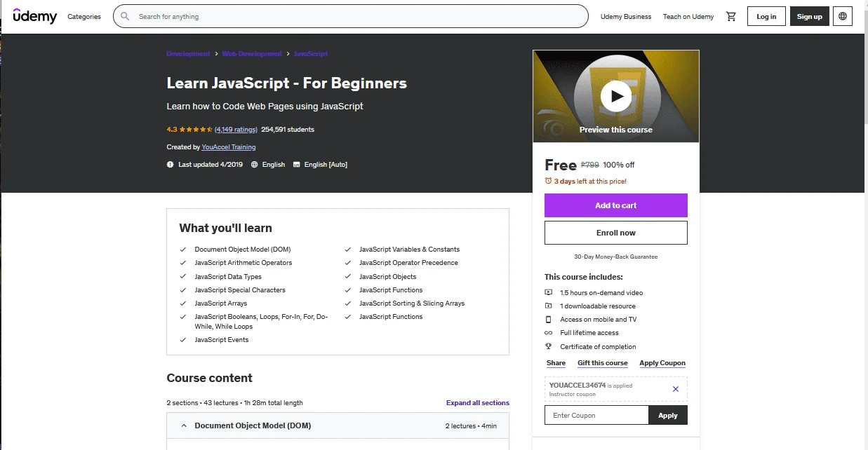The image size is (868, 450).
Task: Click the Sign up button
Action: click(810, 16)
